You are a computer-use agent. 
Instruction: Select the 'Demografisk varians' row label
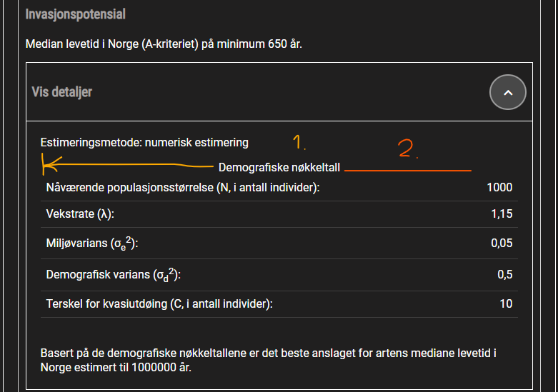coord(114,275)
